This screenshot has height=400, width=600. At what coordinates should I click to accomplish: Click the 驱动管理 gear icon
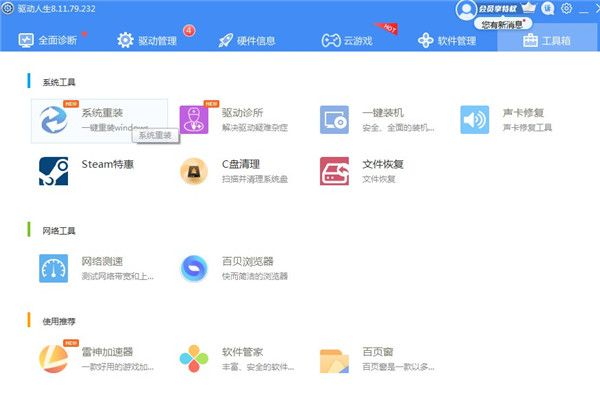click(x=125, y=40)
